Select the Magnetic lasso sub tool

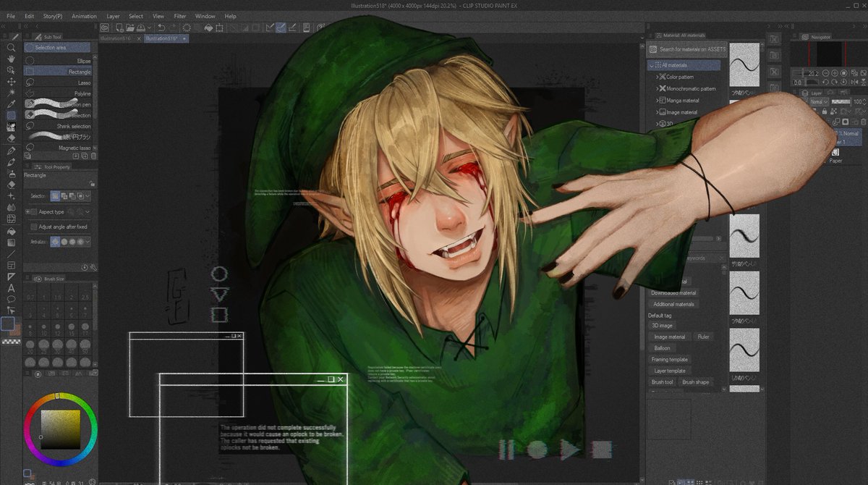pyautogui.click(x=59, y=148)
